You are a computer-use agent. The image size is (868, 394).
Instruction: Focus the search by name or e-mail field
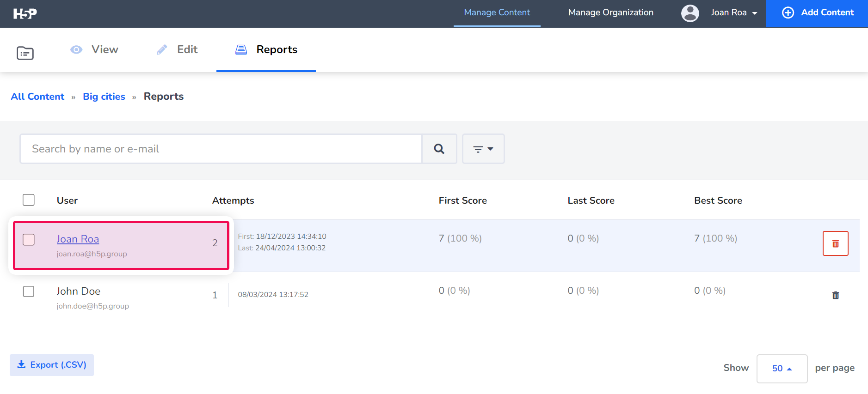point(221,149)
